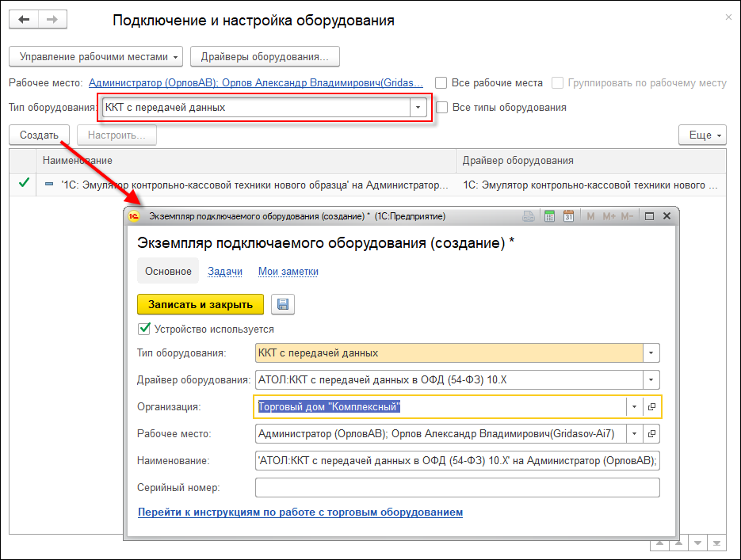741x560 pixels.
Task: Click the Настроить button
Action: coord(116,135)
